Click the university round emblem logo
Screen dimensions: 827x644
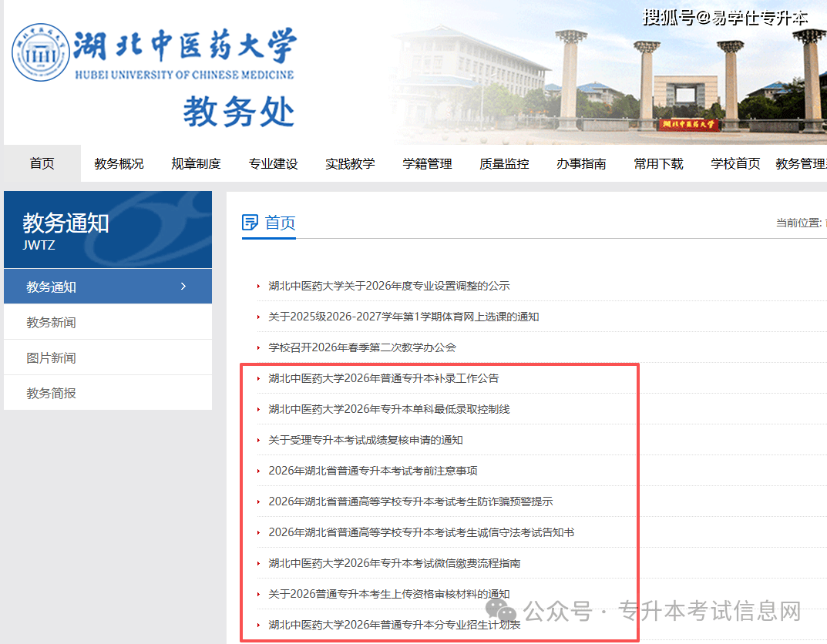(41, 52)
